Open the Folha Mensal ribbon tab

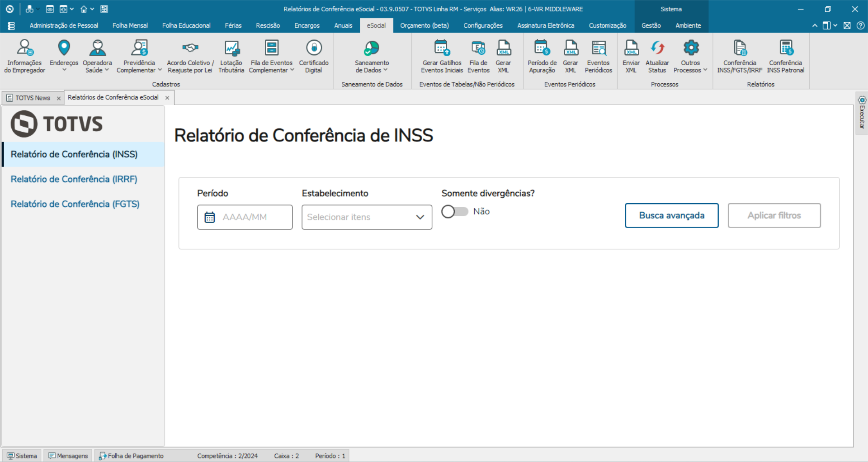[x=130, y=26]
